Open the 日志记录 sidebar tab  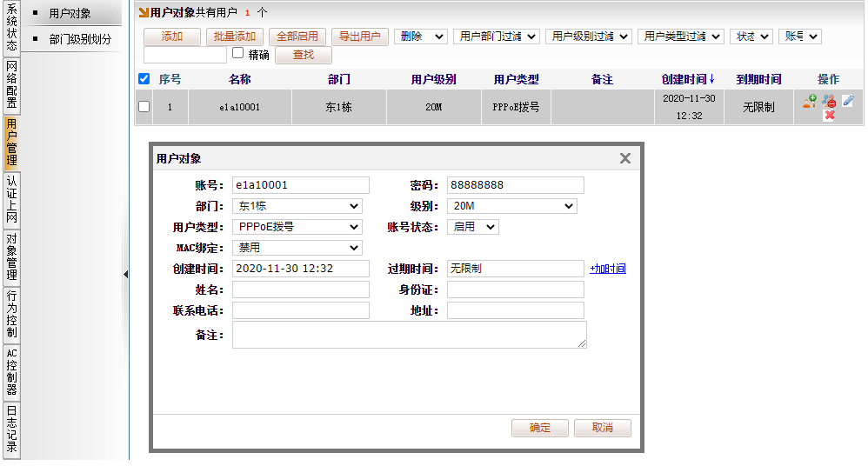[x=11, y=430]
